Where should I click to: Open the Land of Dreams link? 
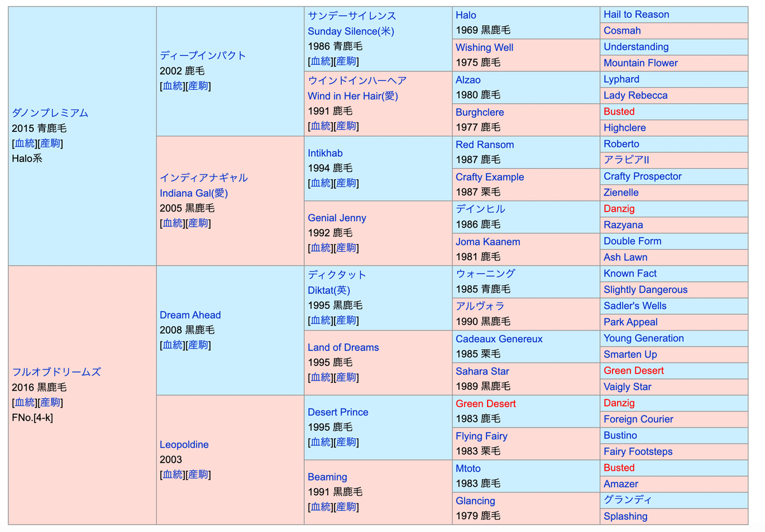click(343, 347)
